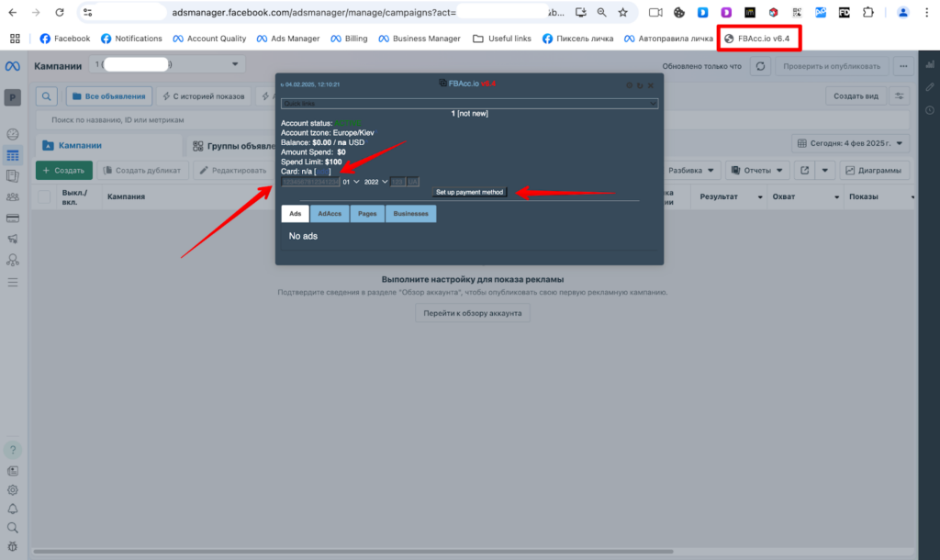Open the Quick links dropdown in popup
The image size is (940, 560).
(469, 104)
